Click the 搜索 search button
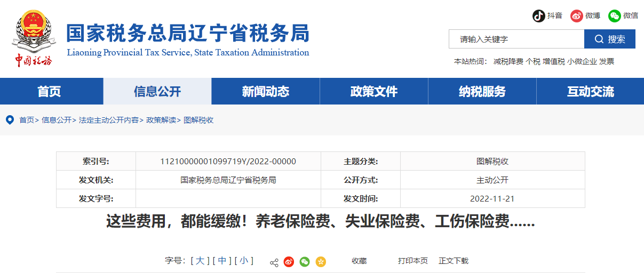Image resolution: width=644 pixels, height=273 pixels. tap(610, 39)
